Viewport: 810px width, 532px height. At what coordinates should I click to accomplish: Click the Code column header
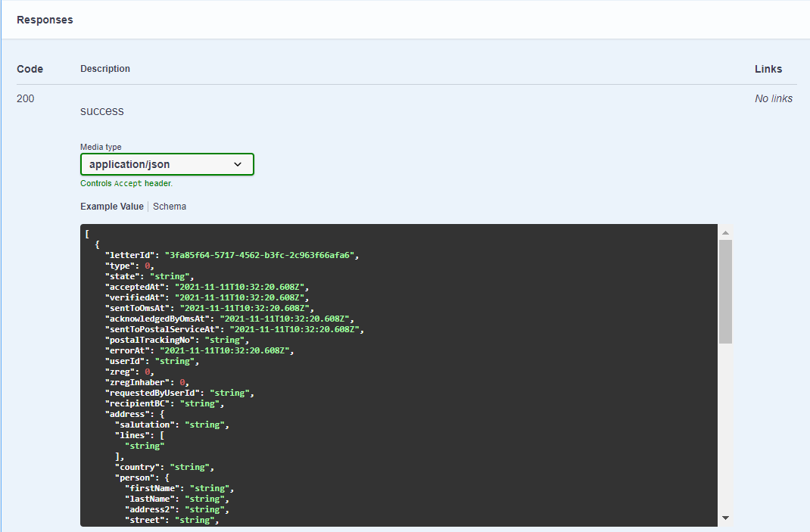pyautogui.click(x=30, y=69)
